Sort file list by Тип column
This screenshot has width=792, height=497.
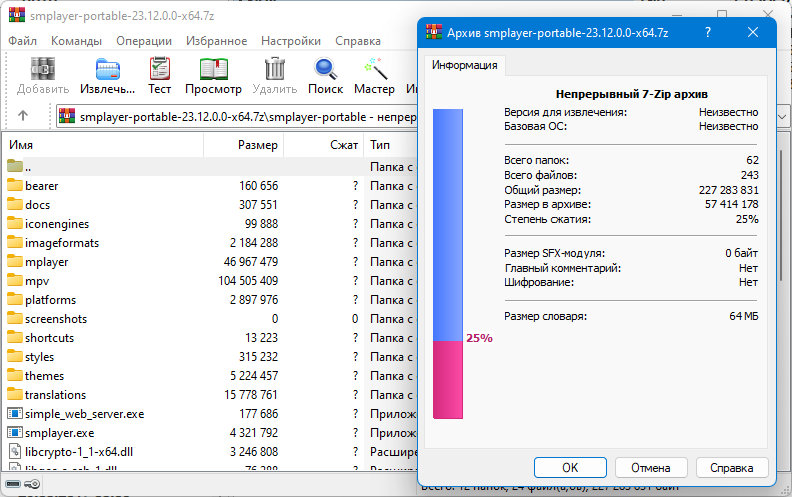pyautogui.click(x=390, y=145)
